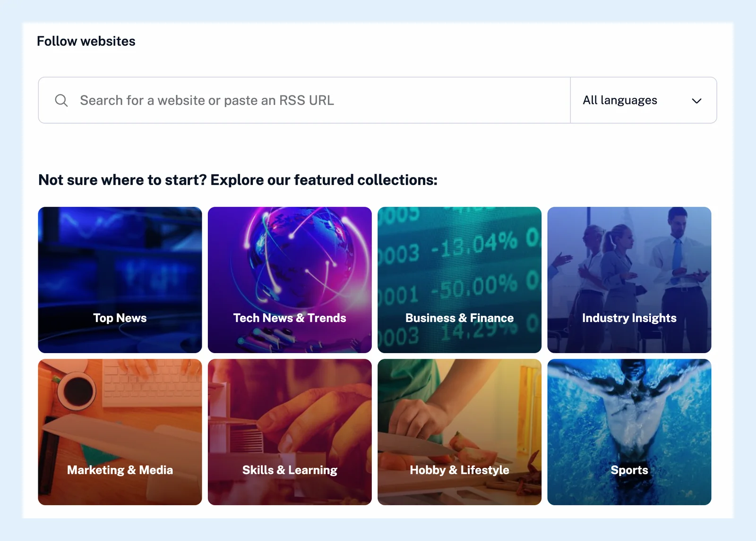Image resolution: width=756 pixels, height=541 pixels.
Task: Open the All languages dropdown
Action: [644, 100]
